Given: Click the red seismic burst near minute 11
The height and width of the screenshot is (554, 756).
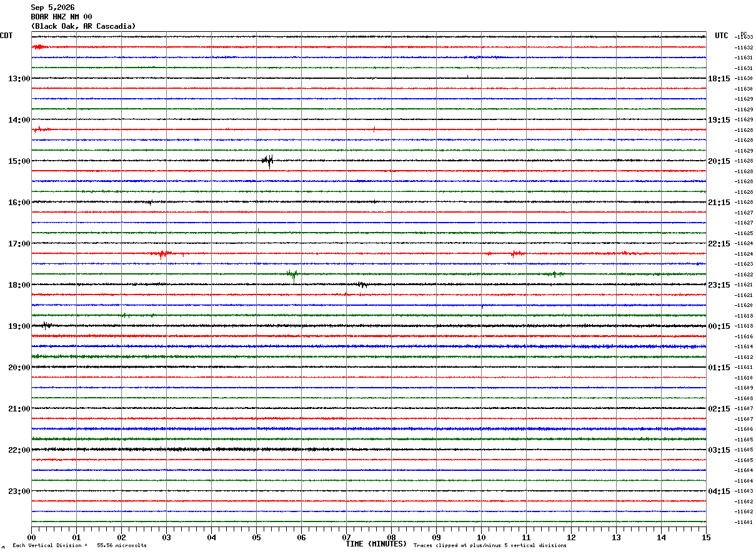Looking at the screenshot, I should (x=517, y=253).
